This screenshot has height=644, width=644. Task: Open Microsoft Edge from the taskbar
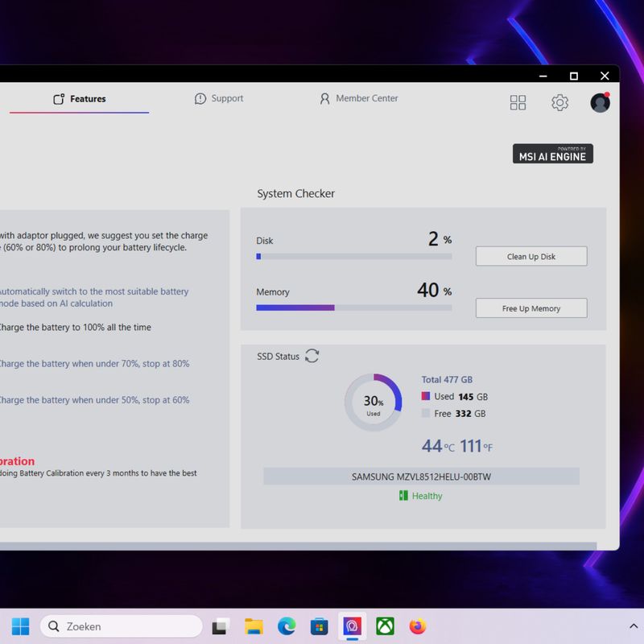tap(287, 626)
